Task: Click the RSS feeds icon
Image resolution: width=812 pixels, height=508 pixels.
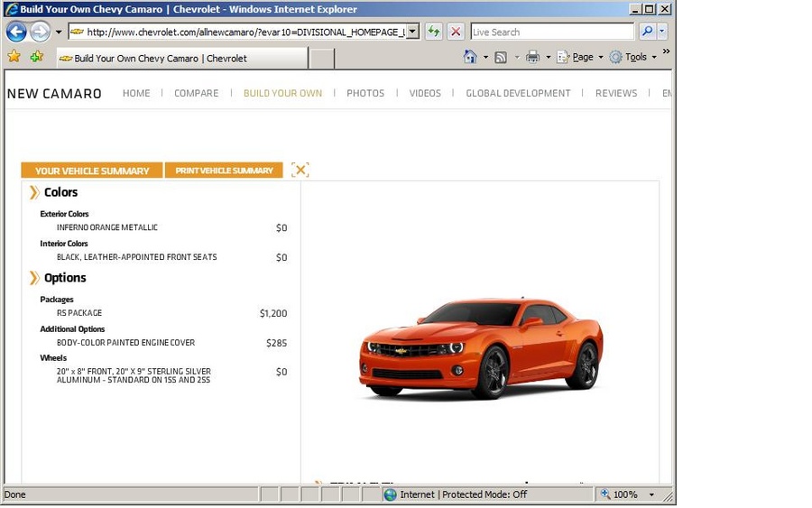Action: [500, 57]
